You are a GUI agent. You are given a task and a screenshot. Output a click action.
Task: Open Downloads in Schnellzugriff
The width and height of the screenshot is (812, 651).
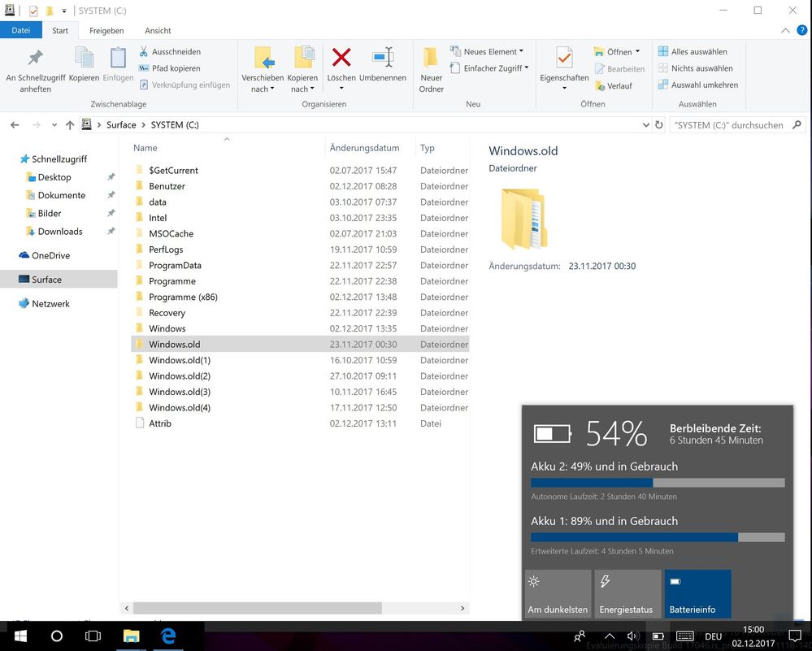60,232
